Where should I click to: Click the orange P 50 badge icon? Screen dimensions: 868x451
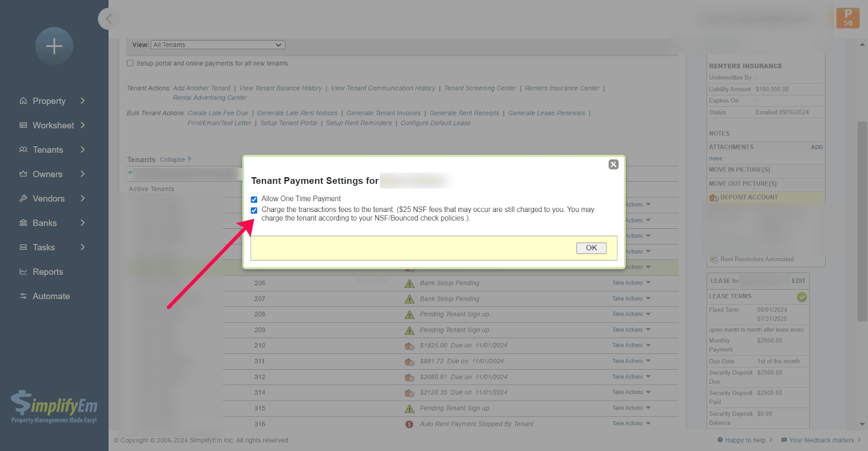pyautogui.click(x=847, y=17)
